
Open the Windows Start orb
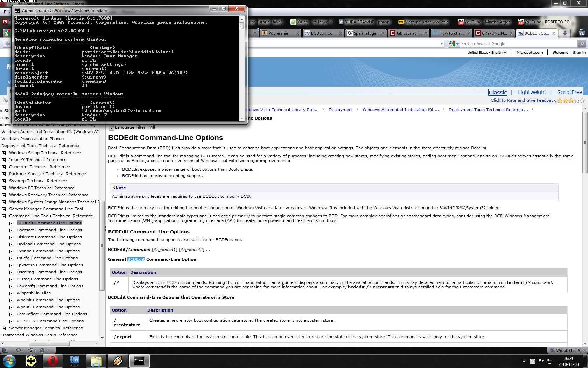(9, 361)
